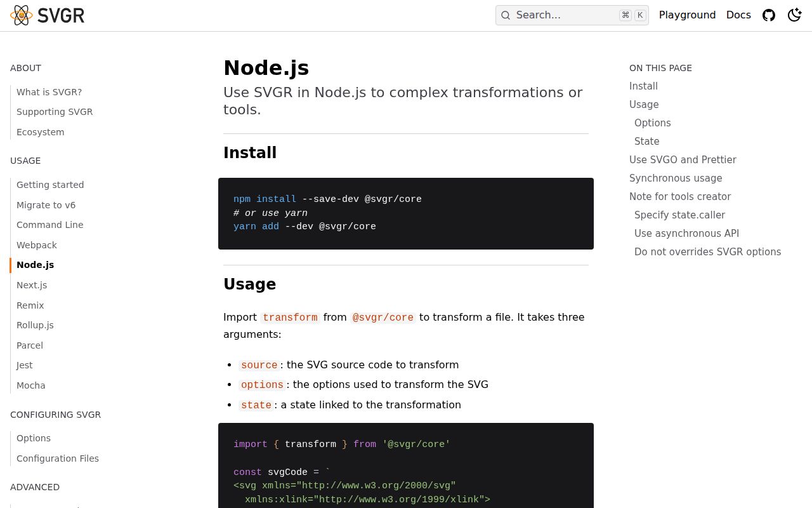The width and height of the screenshot is (812, 508).
Task: Click the ON THIS PAGE label
Action: point(660,68)
